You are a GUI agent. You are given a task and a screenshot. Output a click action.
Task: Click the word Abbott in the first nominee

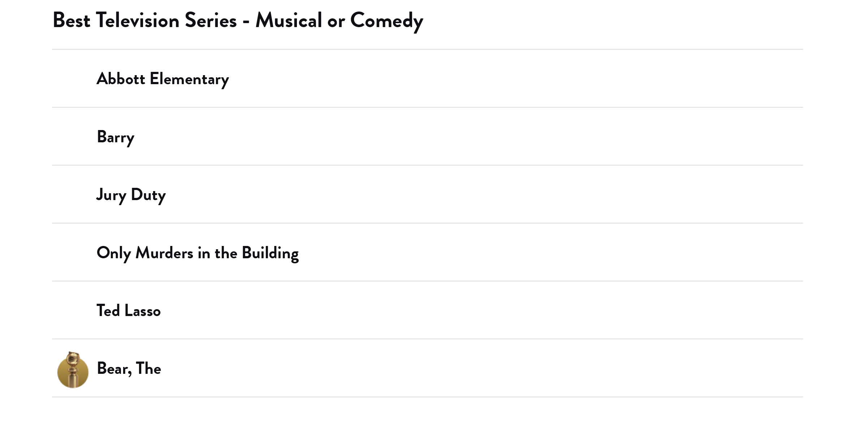click(x=121, y=79)
